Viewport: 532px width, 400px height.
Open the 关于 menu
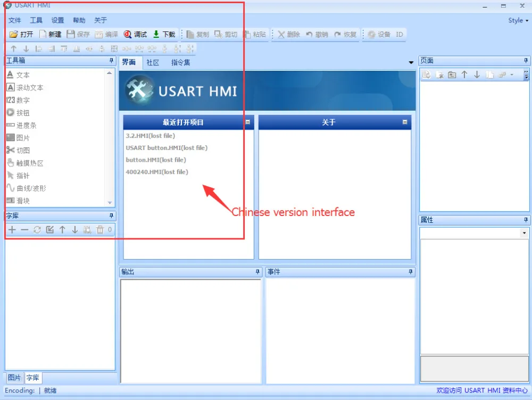[x=101, y=20]
